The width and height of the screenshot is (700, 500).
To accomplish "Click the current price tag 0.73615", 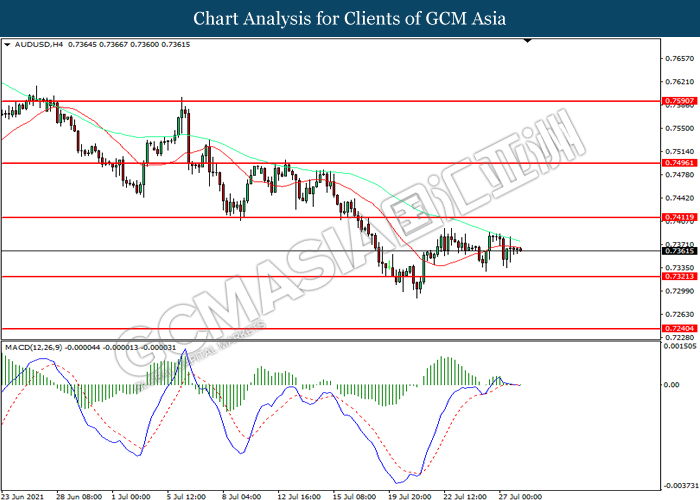I will coord(678,251).
